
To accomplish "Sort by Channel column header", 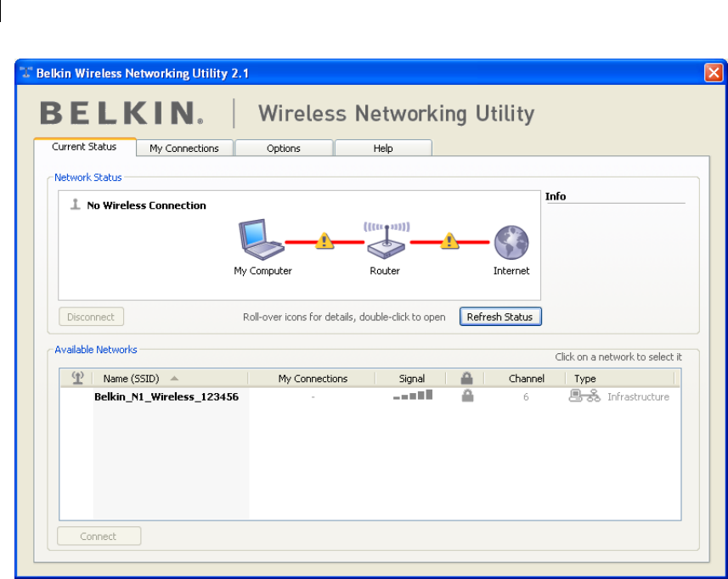I will (x=526, y=379).
